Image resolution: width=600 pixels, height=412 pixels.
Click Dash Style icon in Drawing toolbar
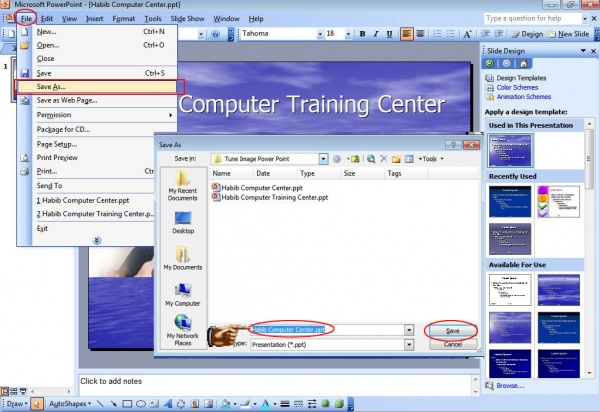coord(298,404)
